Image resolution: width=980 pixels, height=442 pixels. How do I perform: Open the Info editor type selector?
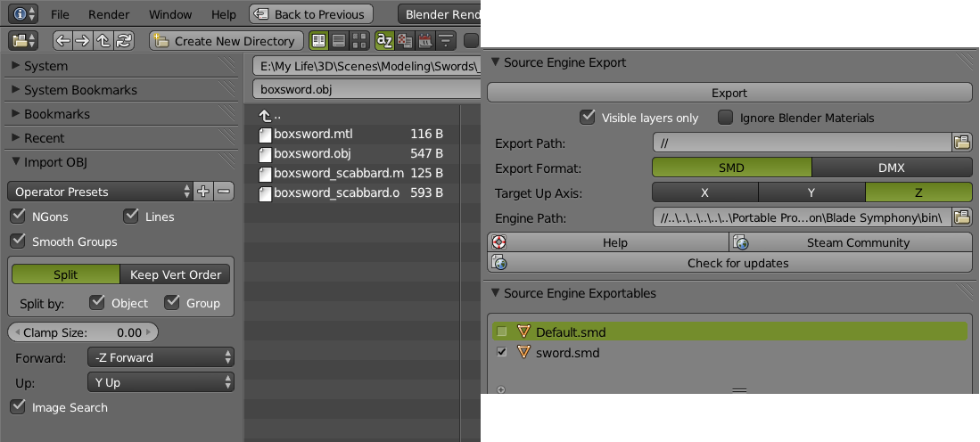(x=23, y=13)
